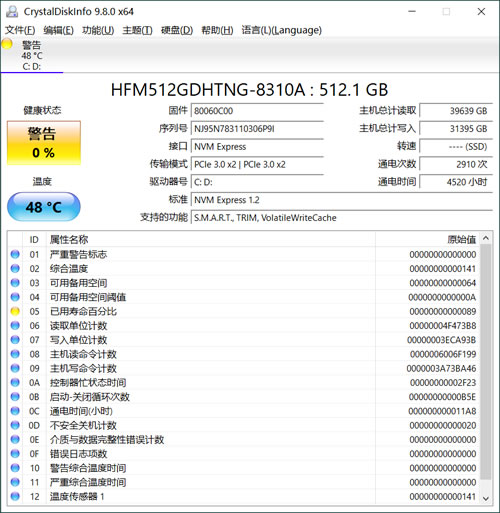This screenshot has width=500, height=513.
Task: Click the drive title HFM512GDHTNG-8310A : 512.1 GB
Action: (x=250, y=90)
